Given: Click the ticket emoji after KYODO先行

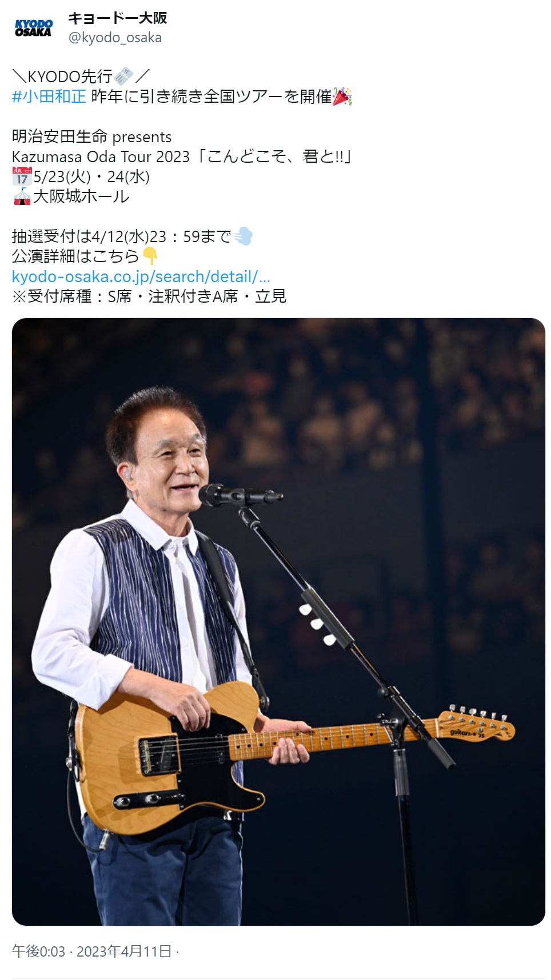Looking at the screenshot, I should point(123,76).
